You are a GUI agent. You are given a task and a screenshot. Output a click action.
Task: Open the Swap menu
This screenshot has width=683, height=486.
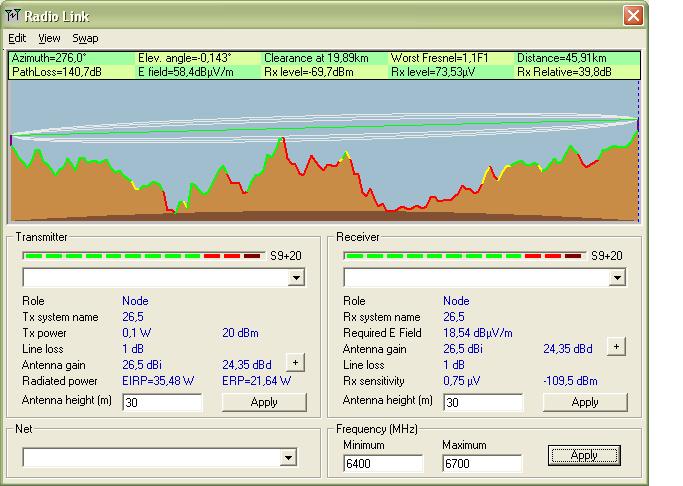pos(85,38)
